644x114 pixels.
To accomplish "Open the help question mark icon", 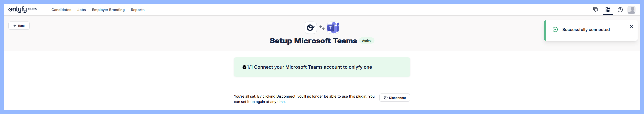I will [x=620, y=10].
